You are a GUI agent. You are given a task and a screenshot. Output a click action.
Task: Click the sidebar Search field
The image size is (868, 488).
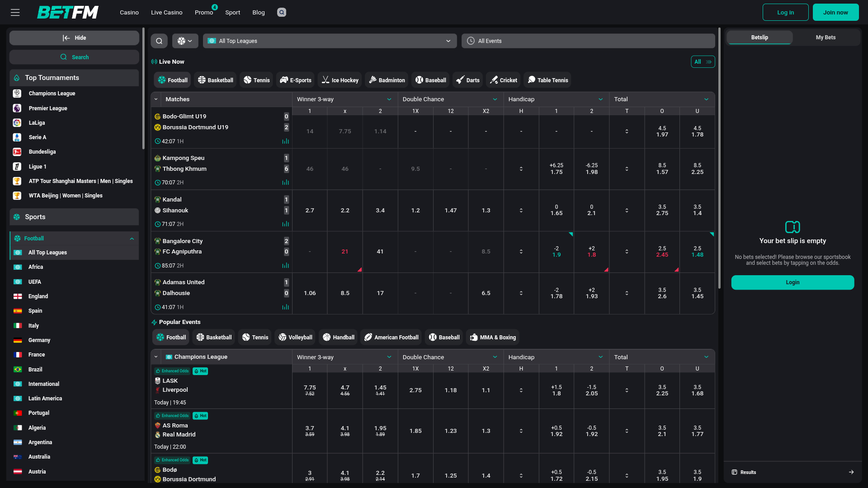point(74,57)
